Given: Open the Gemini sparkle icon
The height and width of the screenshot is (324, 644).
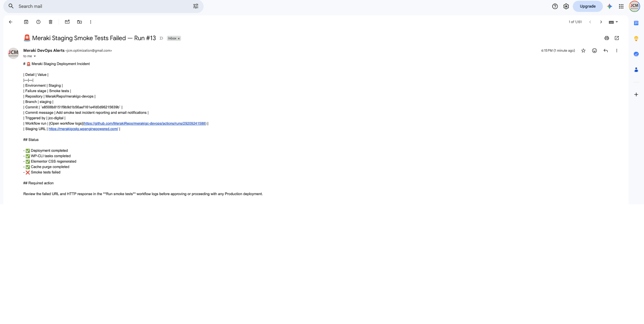Looking at the screenshot, I should click(609, 6).
